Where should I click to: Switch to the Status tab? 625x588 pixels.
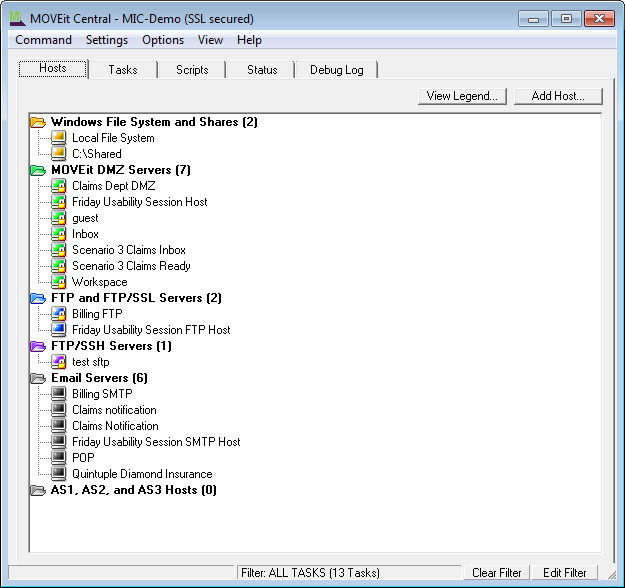pos(262,70)
